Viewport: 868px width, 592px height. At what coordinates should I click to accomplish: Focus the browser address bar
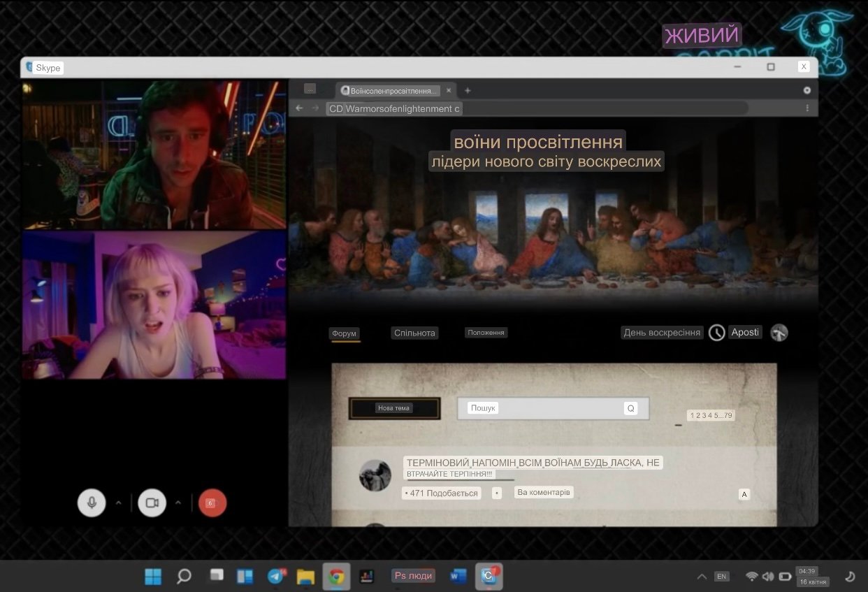click(x=537, y=108)
